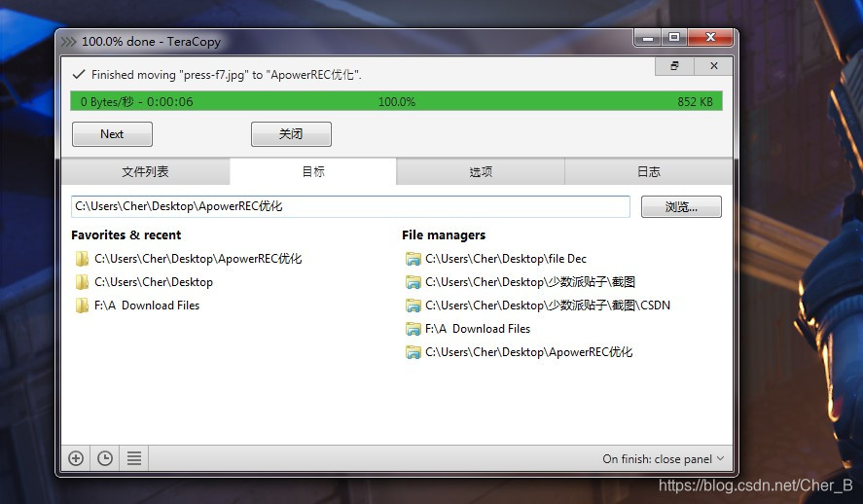Maximize the TeraCopy window
This screenshot has width=863, height=504.
coord(674,37)
